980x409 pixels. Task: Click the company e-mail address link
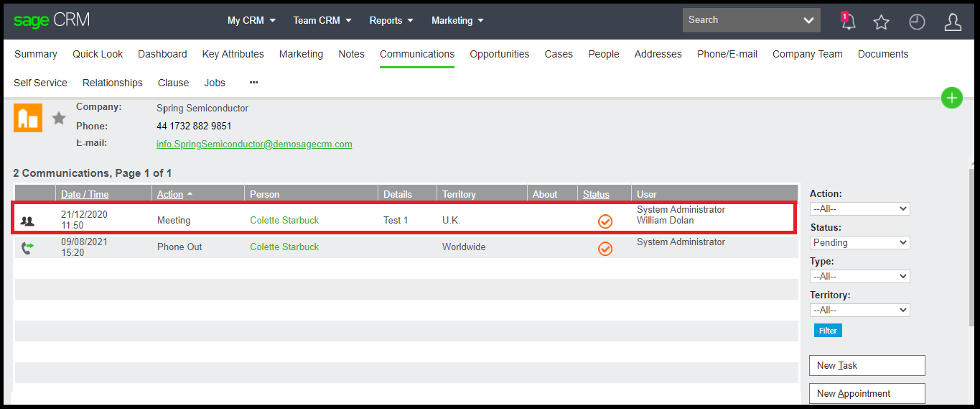(x=254, y=144)
